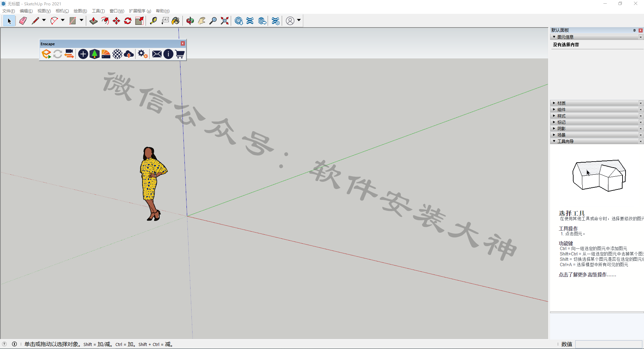
Task: Activate the Orbit tool
Action: (x=190, y=21)
